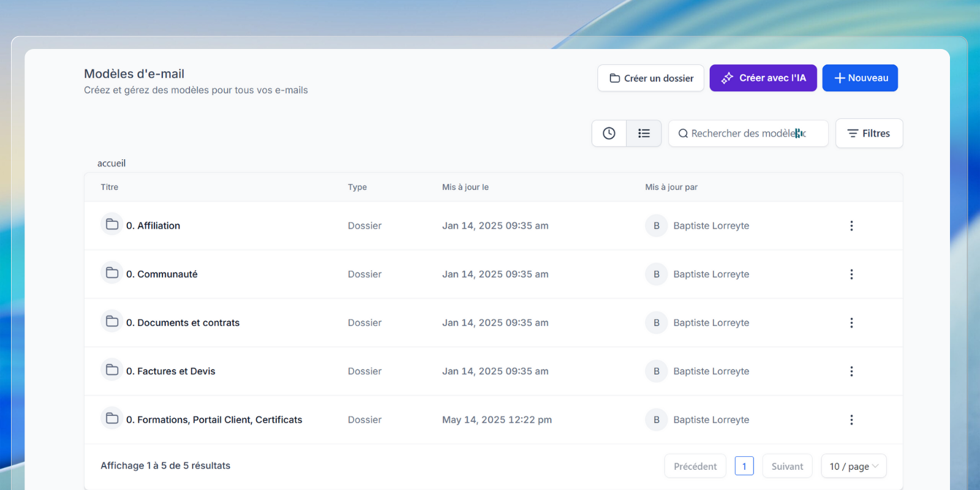
Task: Open three-dot menu for 0. Affiliation row
Action: point(851,225)
